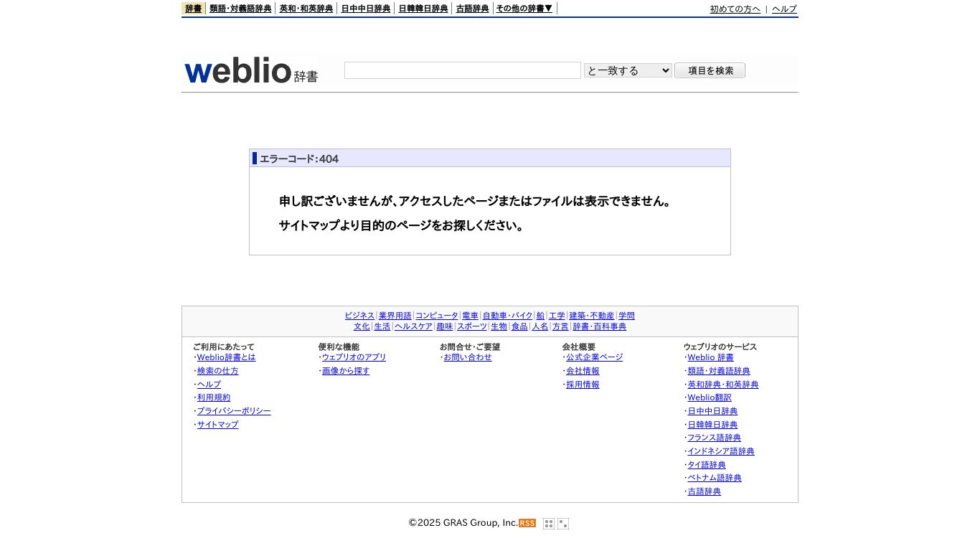
Task: Go to 業界用語 category
Action: pyautogui.click(x=395, y=316)
